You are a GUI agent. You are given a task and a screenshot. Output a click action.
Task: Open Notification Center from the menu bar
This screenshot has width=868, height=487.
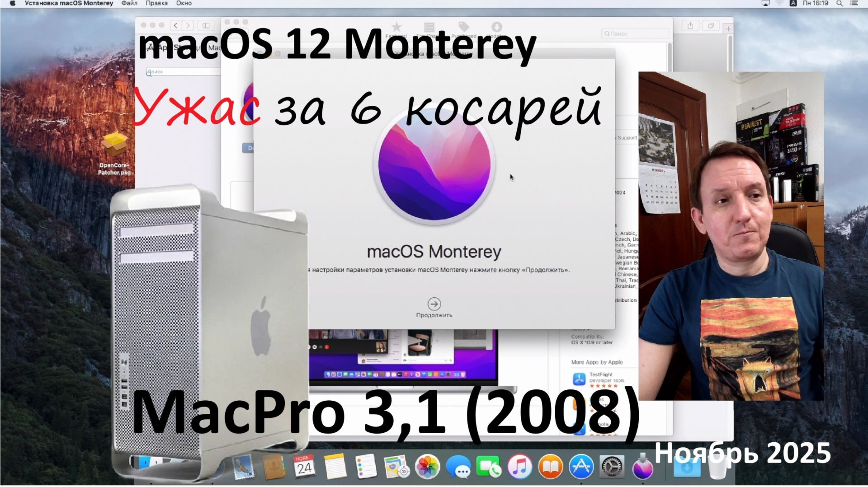point(854,3)
